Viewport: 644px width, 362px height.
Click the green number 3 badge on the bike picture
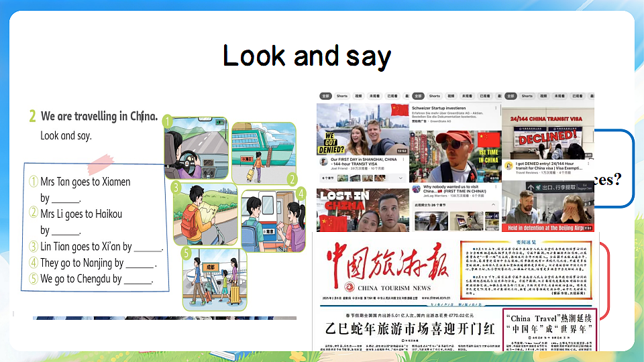(x=176, y=187)
